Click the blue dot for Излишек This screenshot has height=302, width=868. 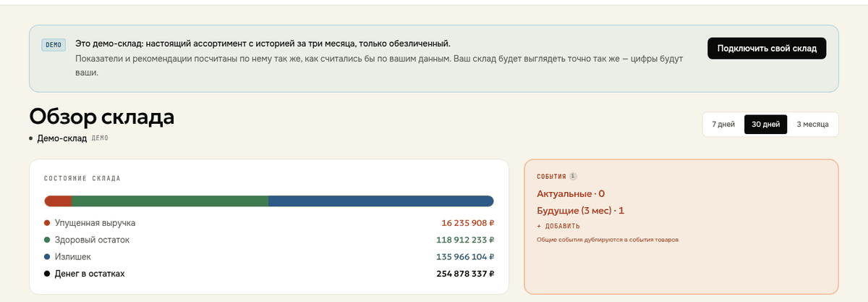click(47, 256)
